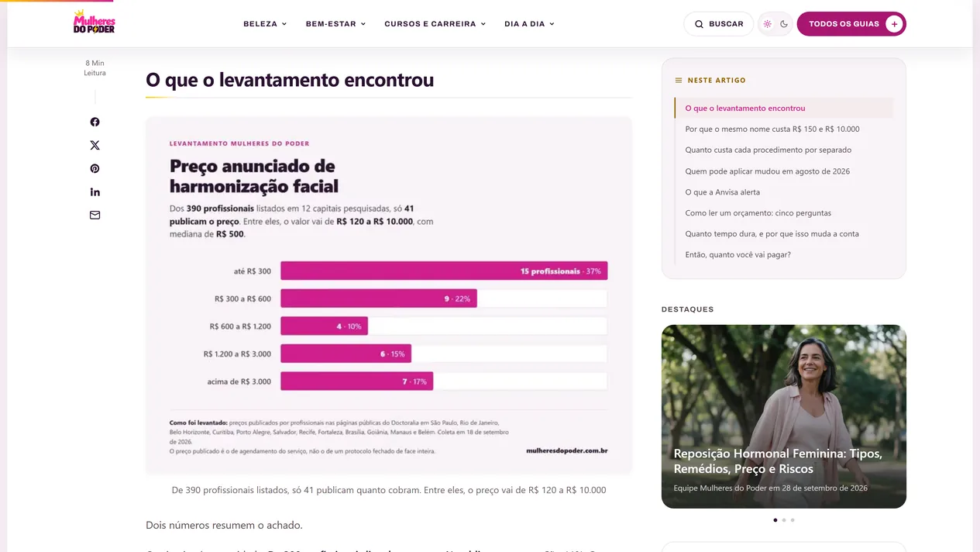The image size is (980, 552).
Task: Click 'Dois números resumem o achado.' text
Action: click(x=224, y=525)
